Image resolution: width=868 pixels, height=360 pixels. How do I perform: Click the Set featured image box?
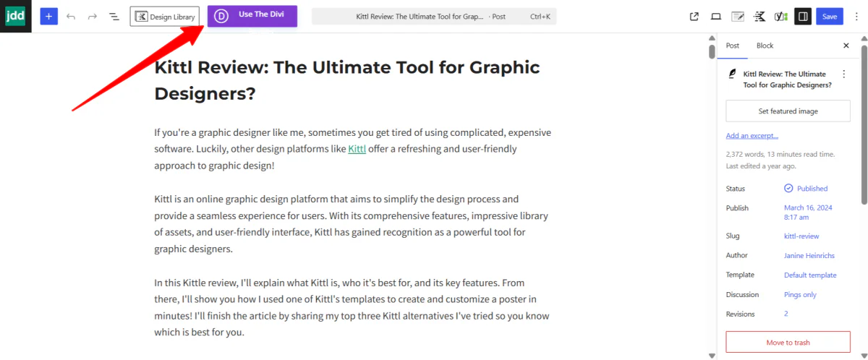(788, 111)
